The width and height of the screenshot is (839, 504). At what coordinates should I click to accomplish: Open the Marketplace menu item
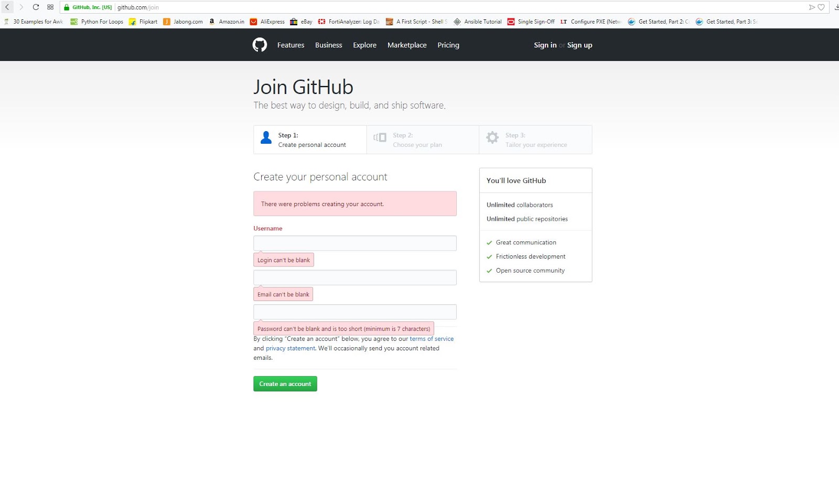click(x=407, y=45)
